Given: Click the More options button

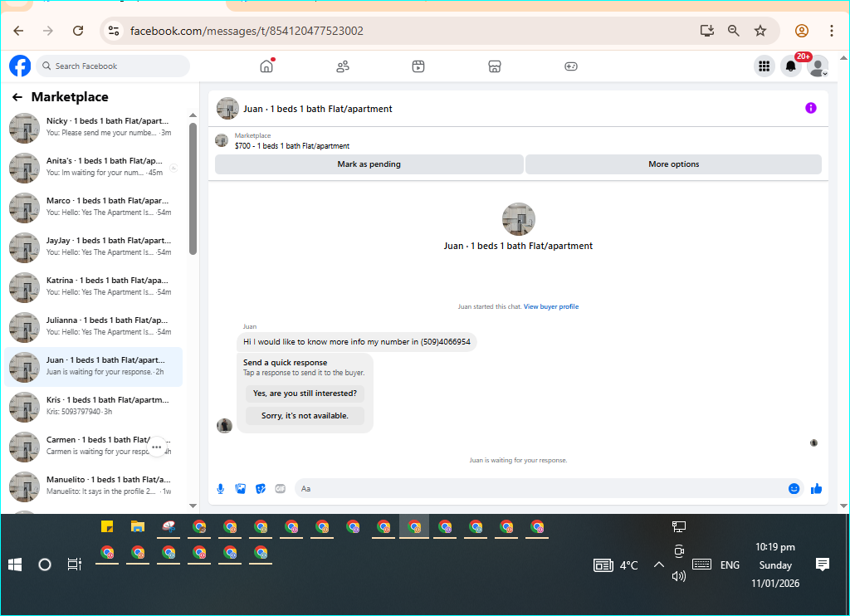Looking at the screenshot, I should pyautogui.click(x=673, y=164).
